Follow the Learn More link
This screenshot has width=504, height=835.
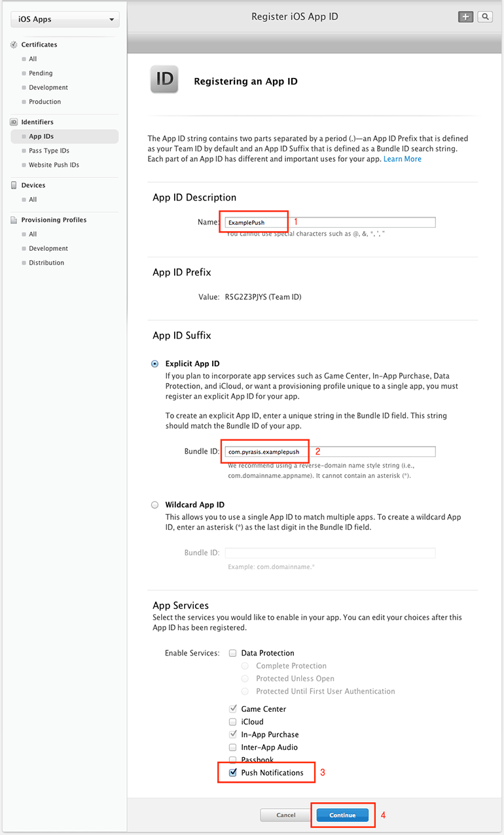pos(403,159)
